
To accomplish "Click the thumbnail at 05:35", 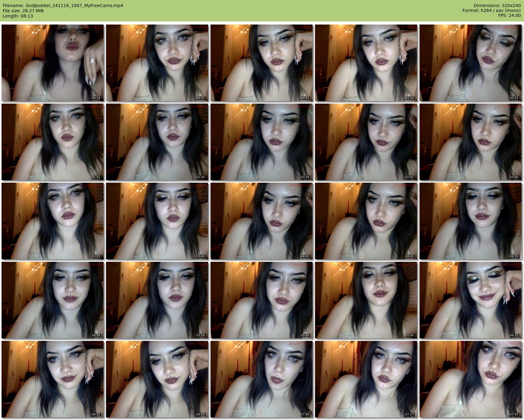I will pos(261,300).
